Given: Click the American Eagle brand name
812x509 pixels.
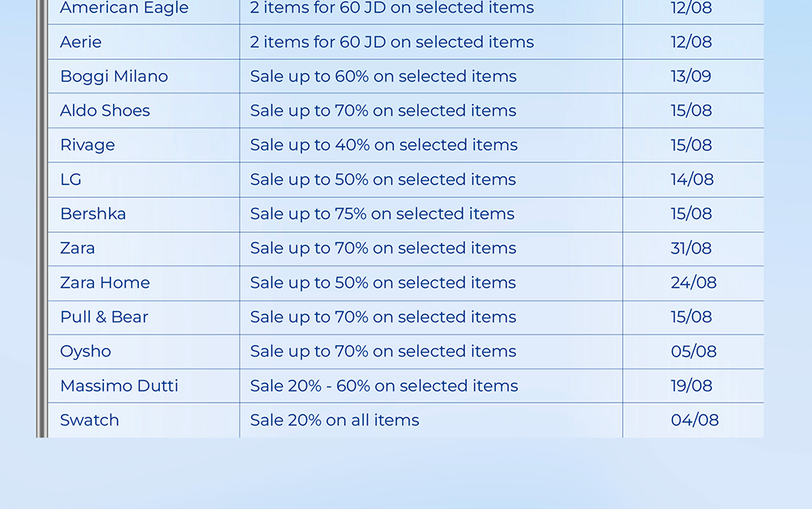Looking at the screenshot, I should pos(124,8).
